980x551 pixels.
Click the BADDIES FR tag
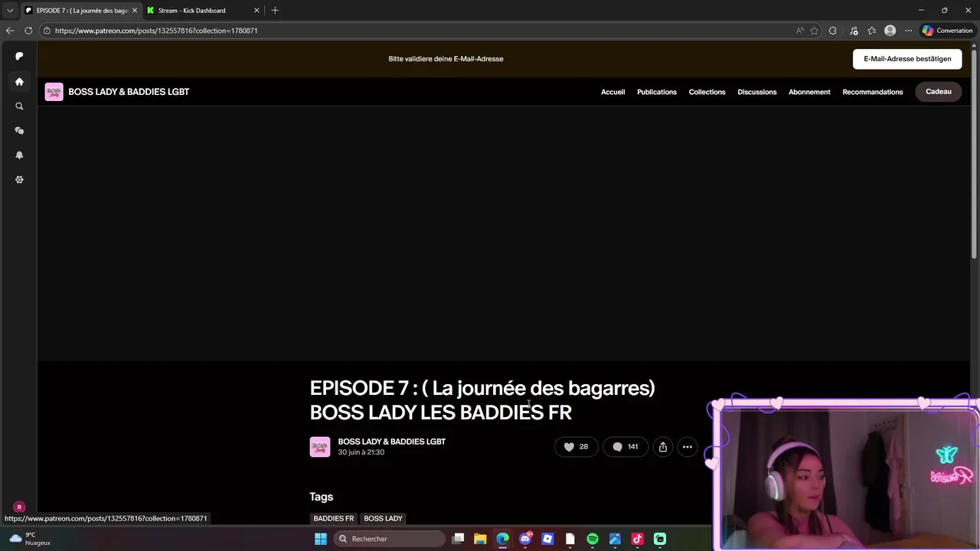[x=334, y=518]
